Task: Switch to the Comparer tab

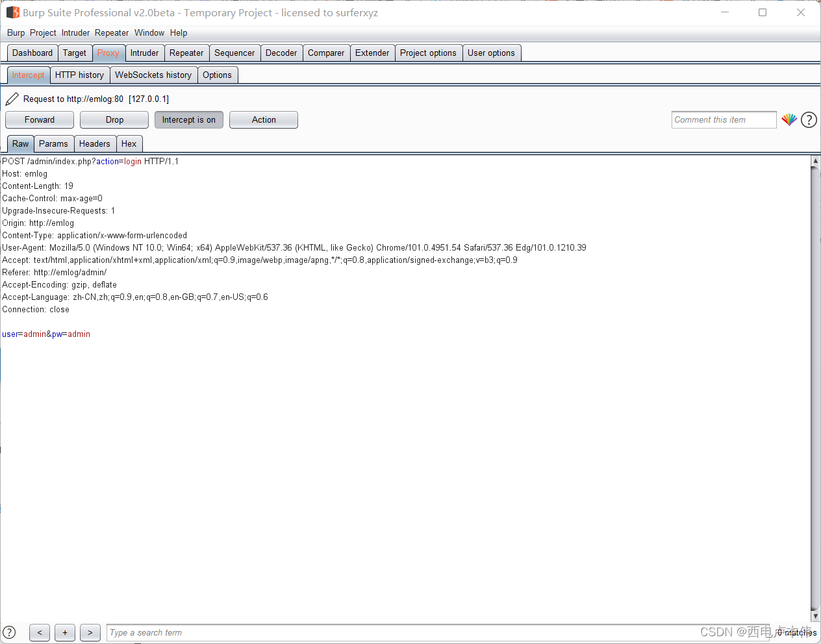Action: click(326, 53)
